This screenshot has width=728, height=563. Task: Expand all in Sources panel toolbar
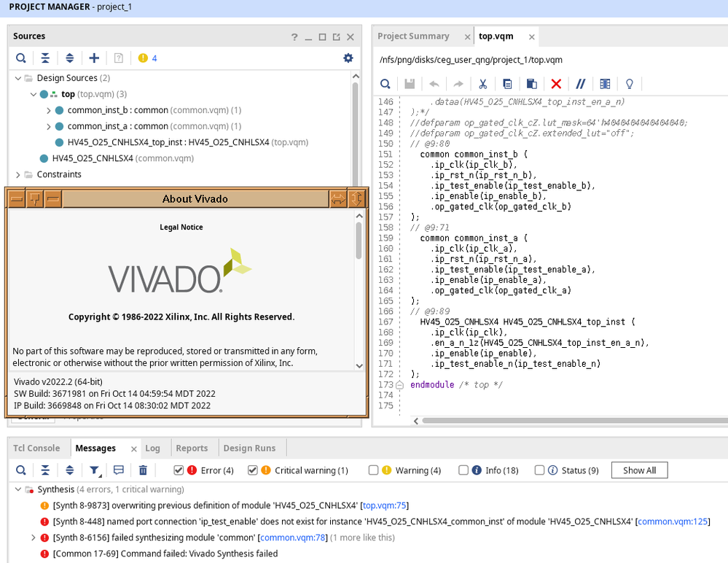click(70, 58)
